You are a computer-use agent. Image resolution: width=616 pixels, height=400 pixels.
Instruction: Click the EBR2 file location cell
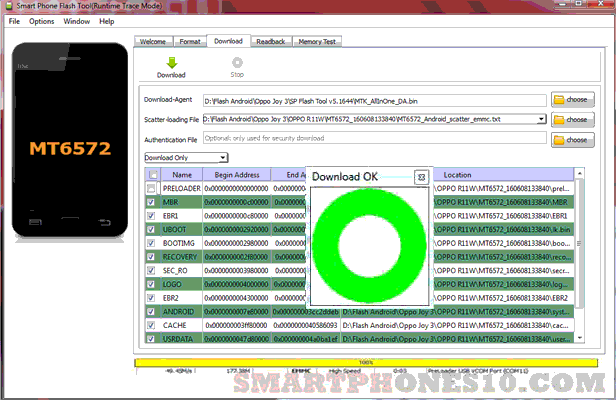[x=503, y=298]
